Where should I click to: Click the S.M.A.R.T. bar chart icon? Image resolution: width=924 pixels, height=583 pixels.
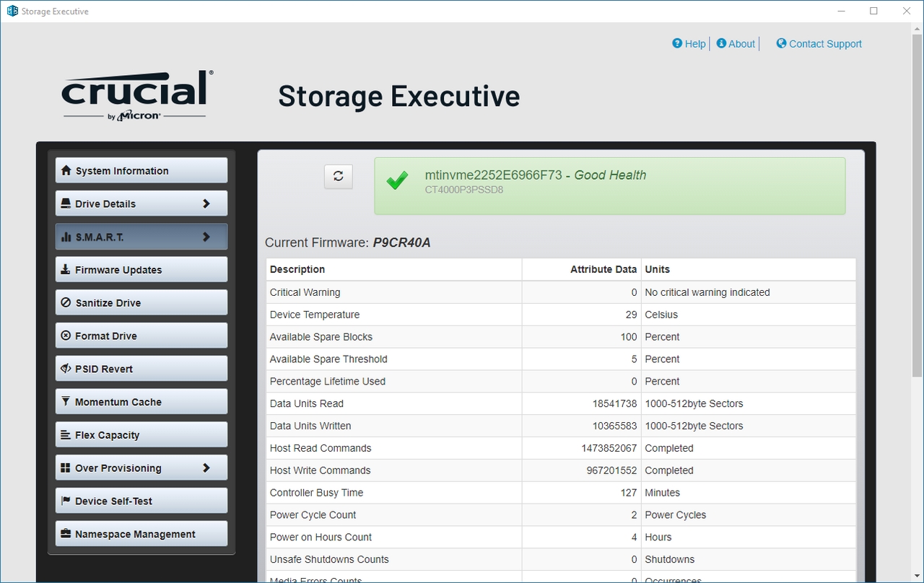pos(66,237)
